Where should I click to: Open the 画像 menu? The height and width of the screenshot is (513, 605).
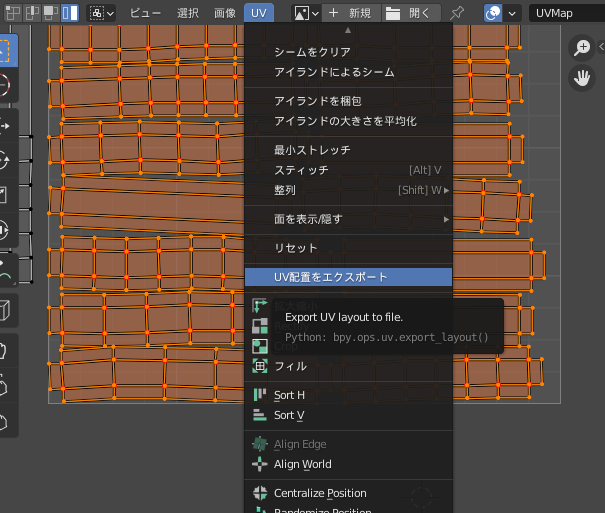pyautogui.click(x=225, y=13)
